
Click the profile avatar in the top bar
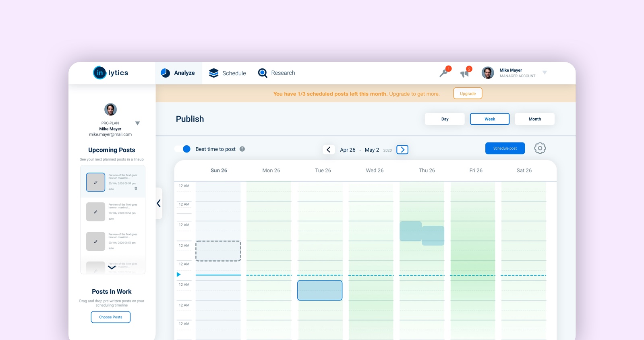488,73
